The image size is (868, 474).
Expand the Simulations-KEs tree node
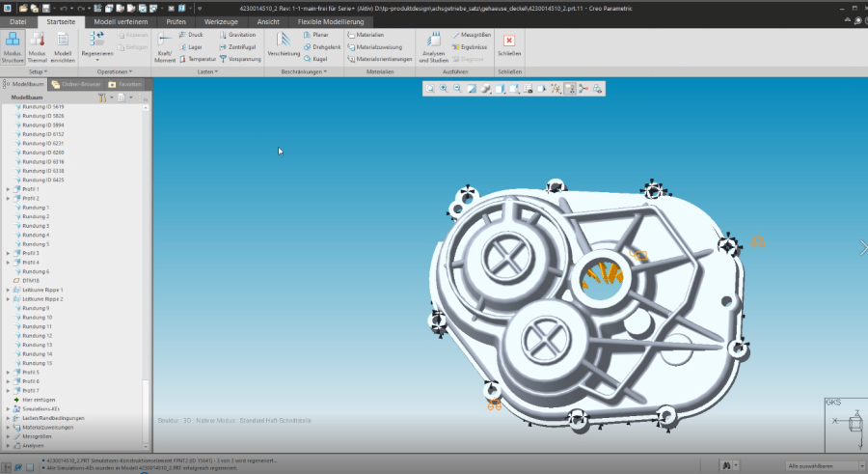8,408
